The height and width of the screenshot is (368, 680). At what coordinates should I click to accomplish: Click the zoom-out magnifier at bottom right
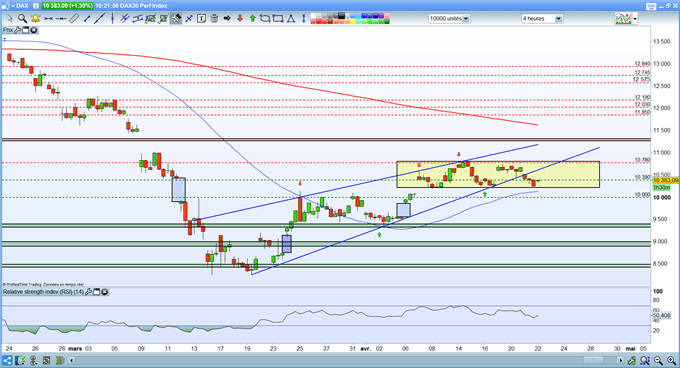click(x=658, y=361)
